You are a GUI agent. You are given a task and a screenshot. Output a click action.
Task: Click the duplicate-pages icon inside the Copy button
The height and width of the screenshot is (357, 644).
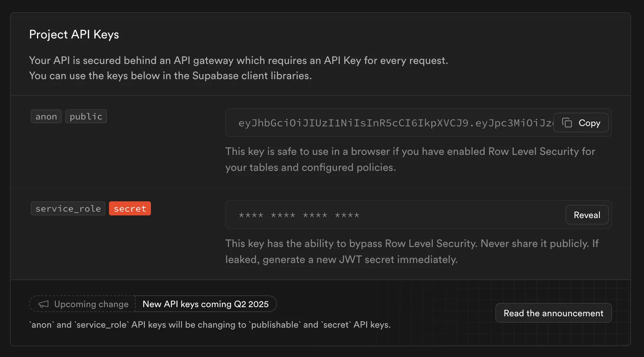click(567, 123)
